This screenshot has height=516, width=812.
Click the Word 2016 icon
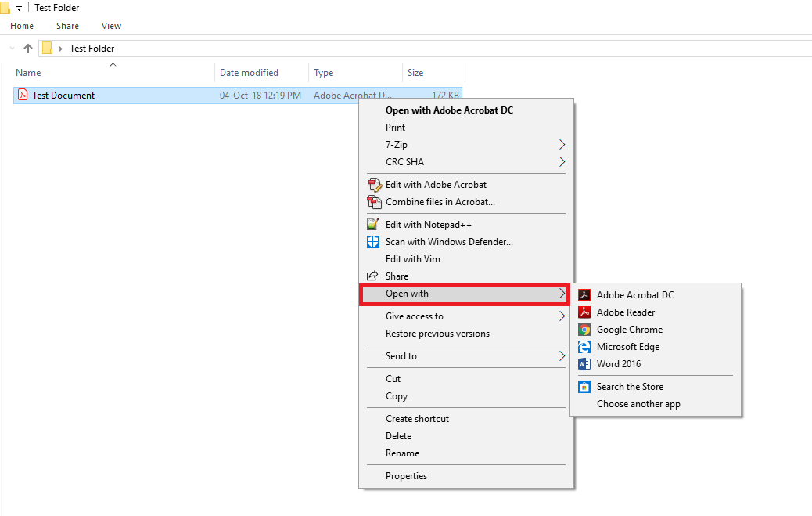click(584, 364)
